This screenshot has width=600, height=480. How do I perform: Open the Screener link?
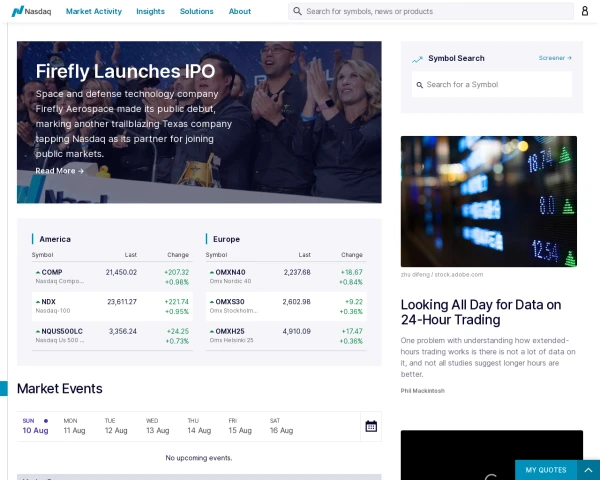pos(555,58)
